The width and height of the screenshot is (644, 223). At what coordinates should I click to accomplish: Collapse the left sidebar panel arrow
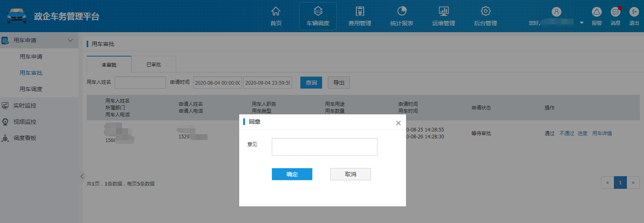point(82,176)
